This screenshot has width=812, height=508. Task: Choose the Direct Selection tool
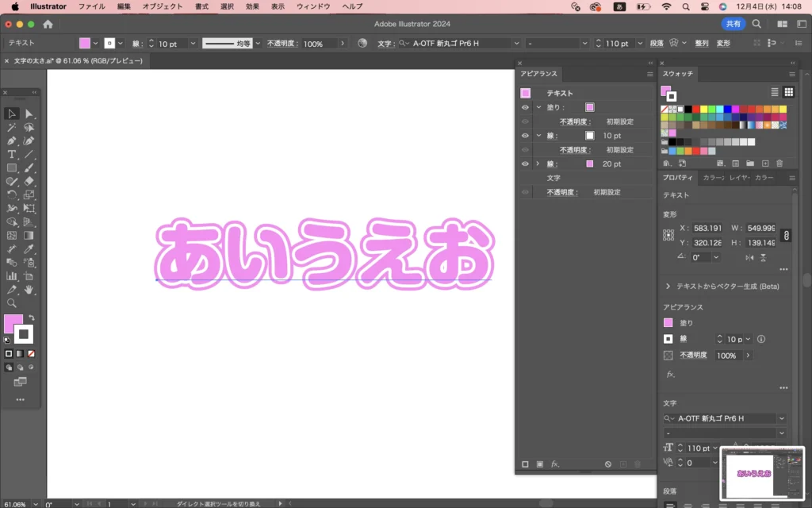click(x=29, y=114)
